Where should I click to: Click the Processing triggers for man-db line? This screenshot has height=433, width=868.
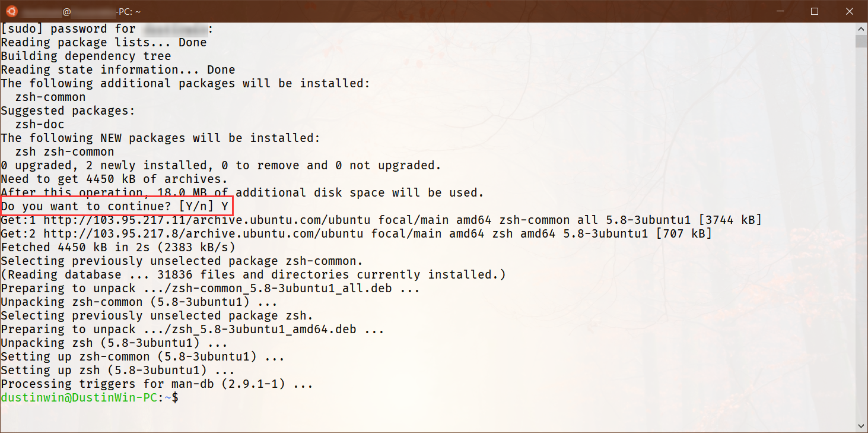pos(157,383)
